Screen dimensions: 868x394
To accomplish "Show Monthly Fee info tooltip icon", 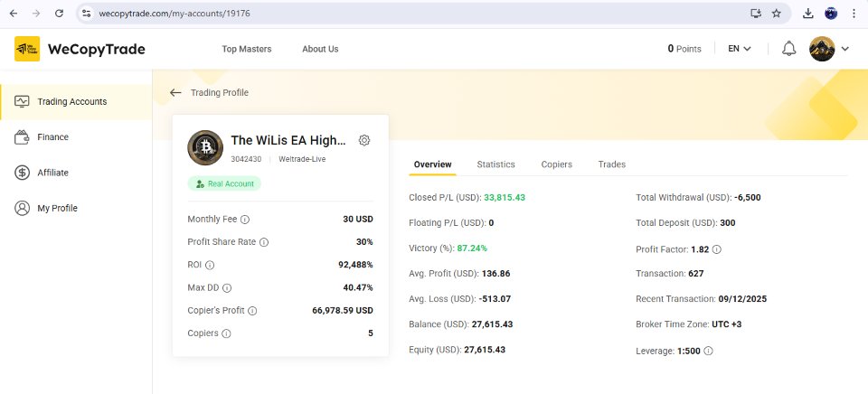I will 245,220.
